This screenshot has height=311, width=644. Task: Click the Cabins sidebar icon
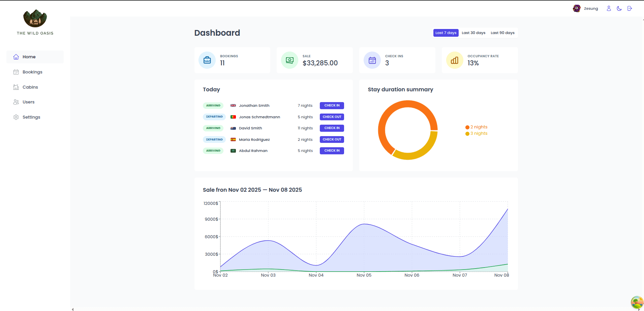(x=16, y=87)
